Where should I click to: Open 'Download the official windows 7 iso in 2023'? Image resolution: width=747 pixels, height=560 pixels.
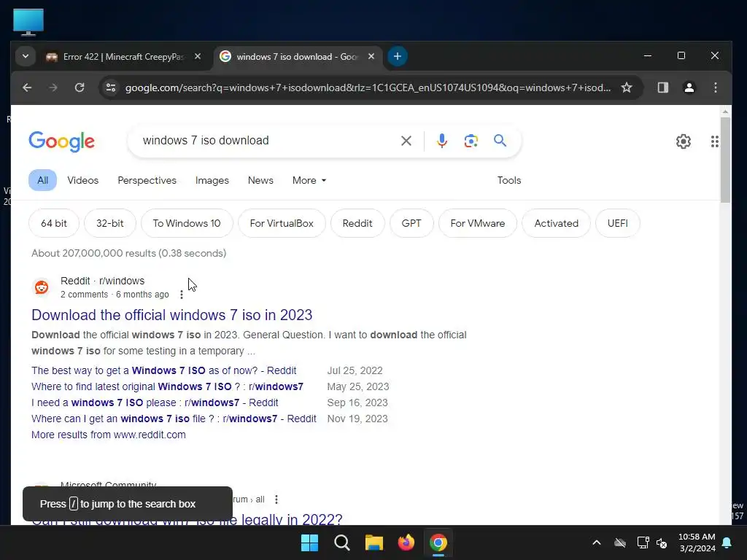tap(172, 315)
